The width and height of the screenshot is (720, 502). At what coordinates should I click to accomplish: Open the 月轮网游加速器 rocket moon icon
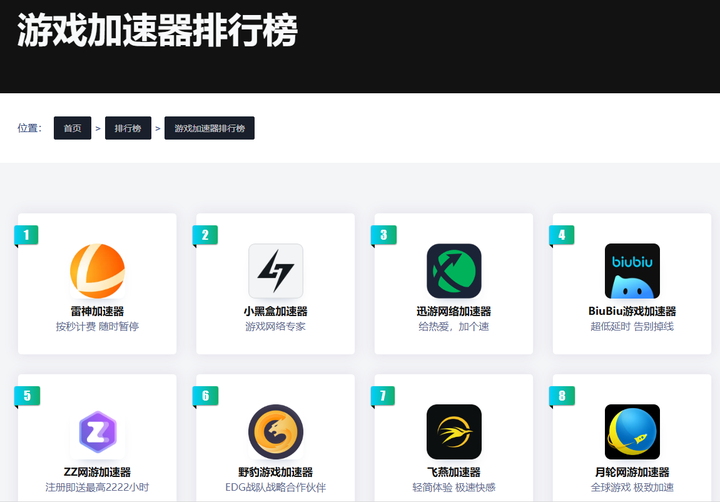click(632, 432)
